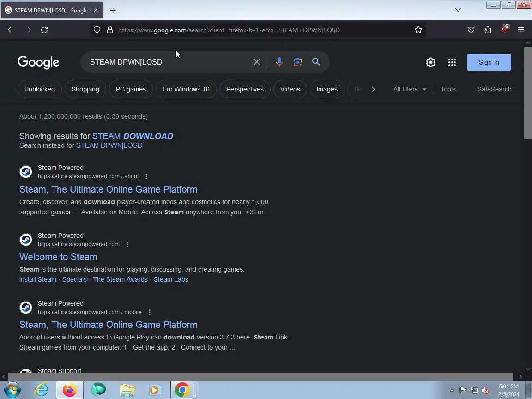Click the muted volume tray icon
Screen dimensions: 532x399
[x=485, y=391]
